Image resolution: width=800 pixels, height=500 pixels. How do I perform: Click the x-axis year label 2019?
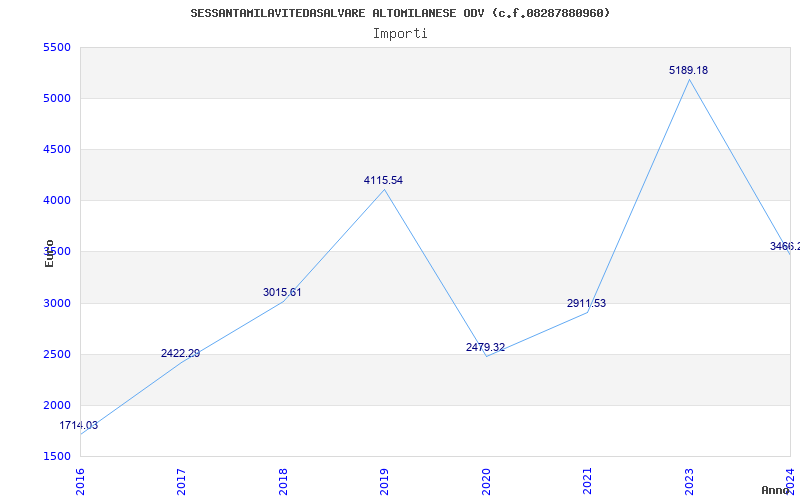[x=384, y=482]
